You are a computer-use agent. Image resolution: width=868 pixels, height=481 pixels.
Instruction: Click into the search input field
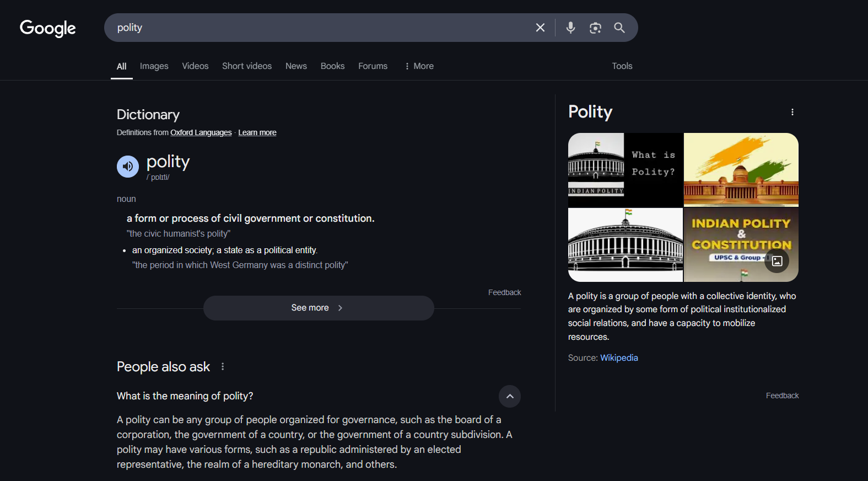320,28
